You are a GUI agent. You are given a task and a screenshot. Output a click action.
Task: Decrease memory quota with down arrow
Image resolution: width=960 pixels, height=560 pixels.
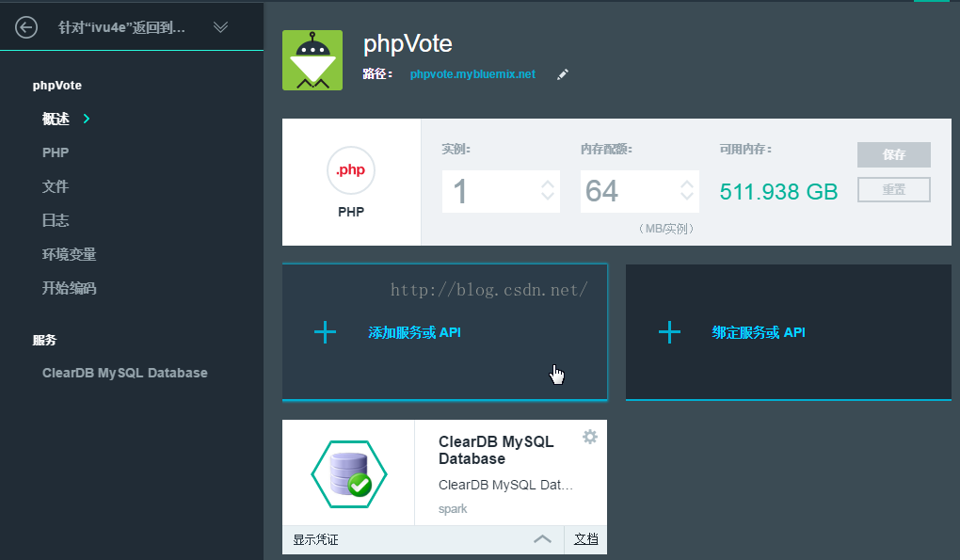point(687,197)
